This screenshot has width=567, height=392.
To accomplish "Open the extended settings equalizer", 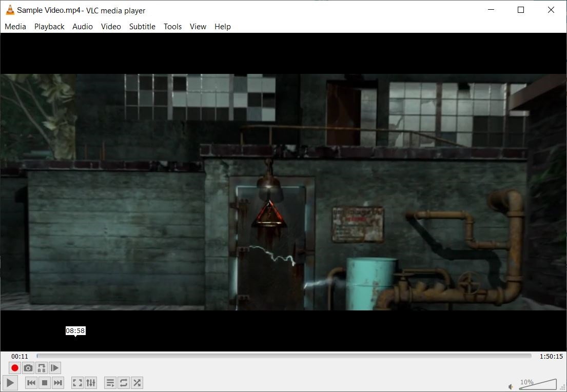I will click(91, 382).
